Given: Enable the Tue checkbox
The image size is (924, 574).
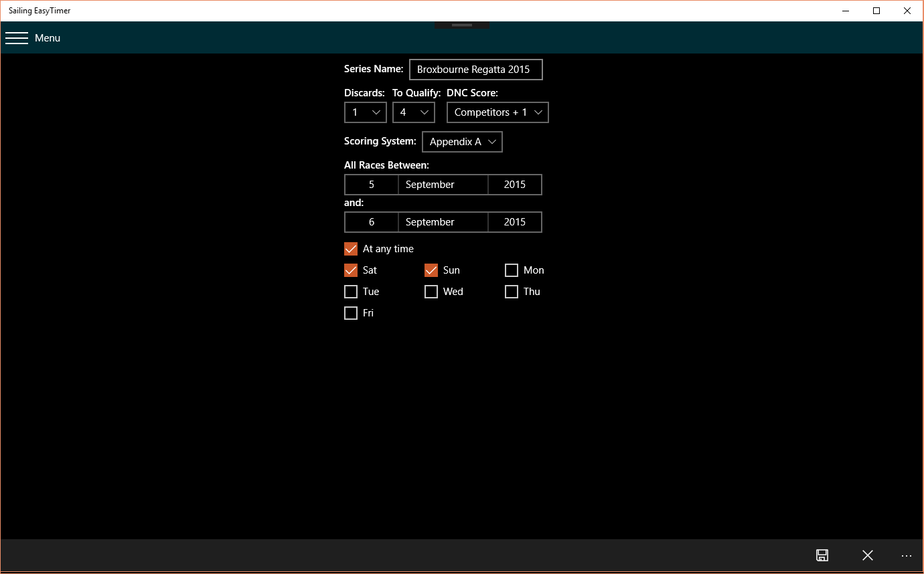Looking at the screenshot, I should (350, 291).
